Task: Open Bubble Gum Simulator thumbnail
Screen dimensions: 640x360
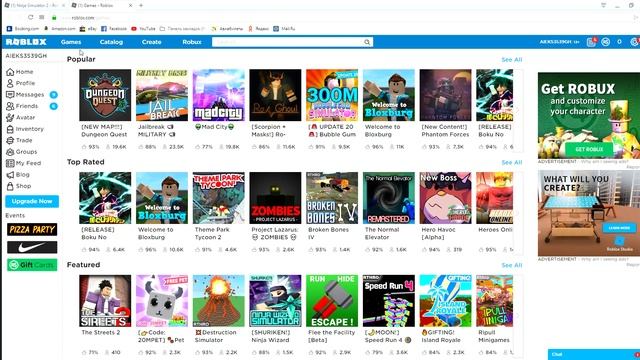Action: click(332, 95)
